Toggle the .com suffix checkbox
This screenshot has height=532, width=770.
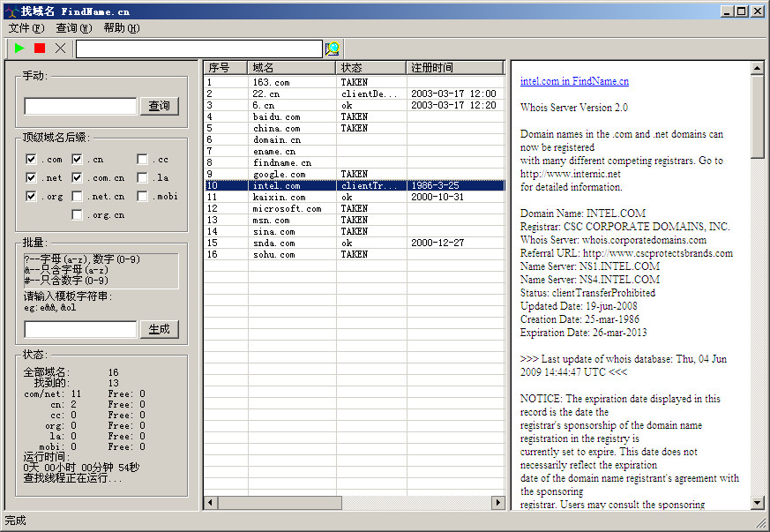pos(31,159)
